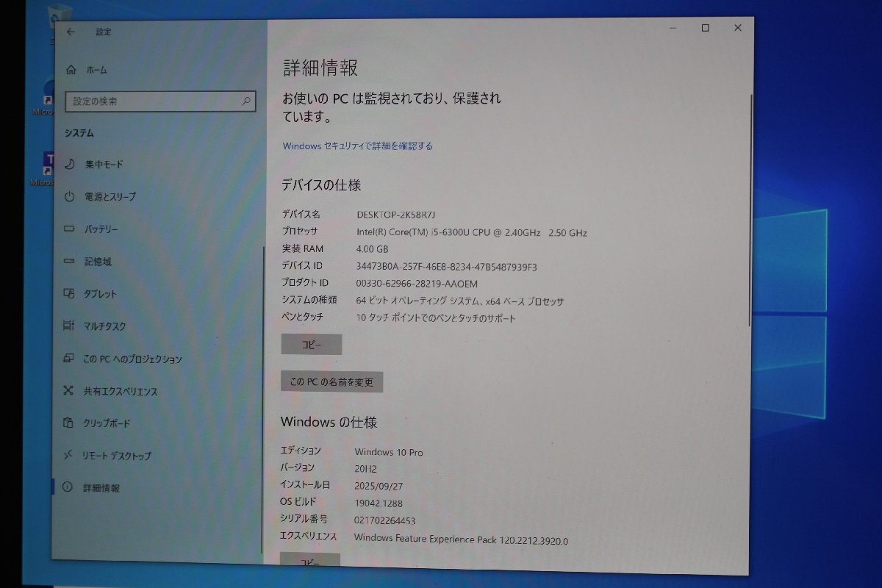The image size is (882, 588).
Task: Open the Home (ホーム) page
Action: coord(87,70)
